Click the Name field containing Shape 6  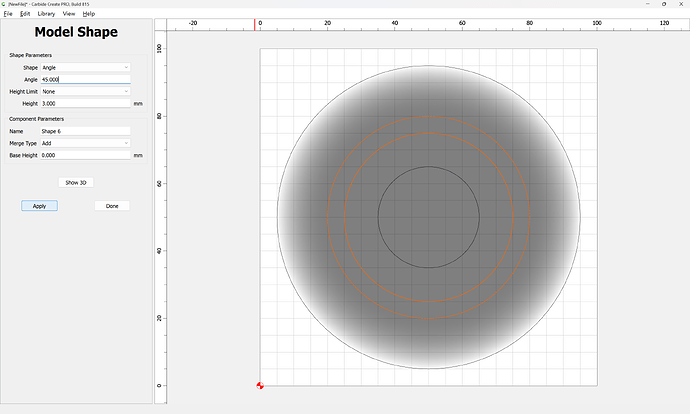(85, 131)
